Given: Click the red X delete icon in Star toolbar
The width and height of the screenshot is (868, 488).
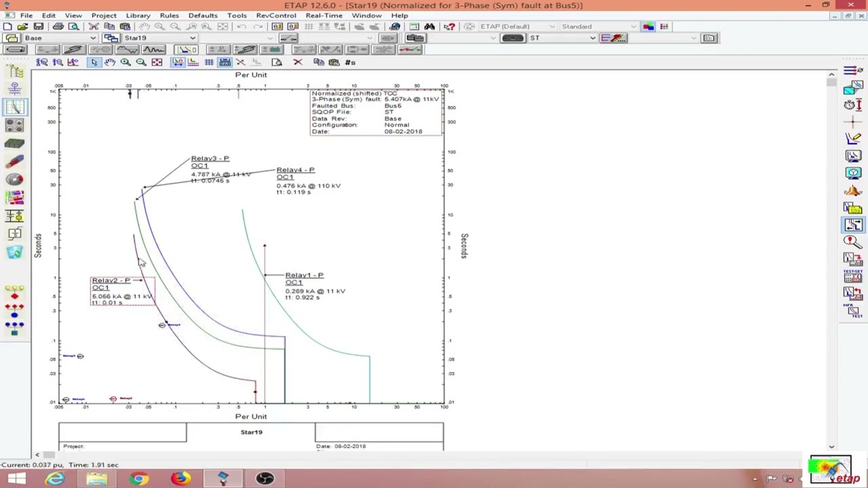Looking at the screenshot, I should click(x=298, y=62).
